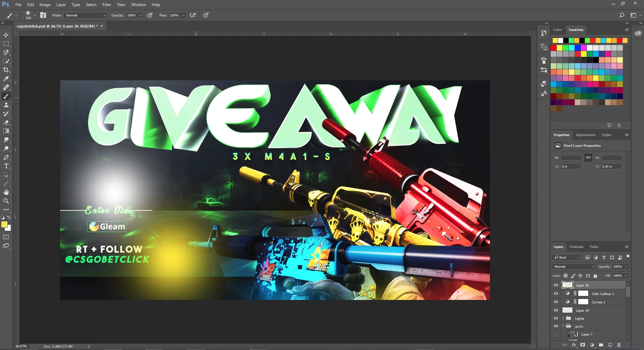
Task: Lock transparent pixels of layer
Action: (565, 276)
